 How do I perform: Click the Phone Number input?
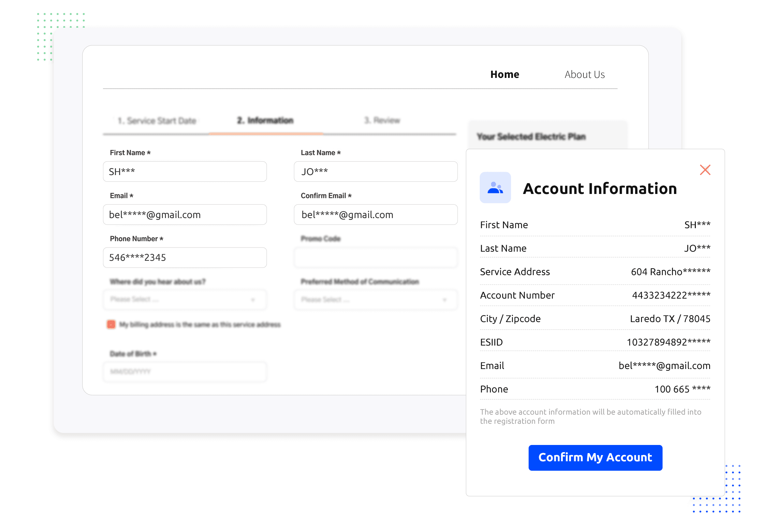click(184, 258)
